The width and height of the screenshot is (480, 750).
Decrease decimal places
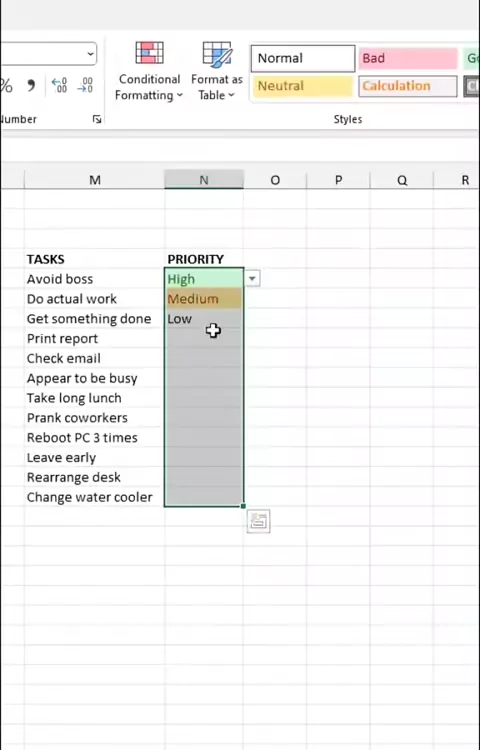click(86, 86)
